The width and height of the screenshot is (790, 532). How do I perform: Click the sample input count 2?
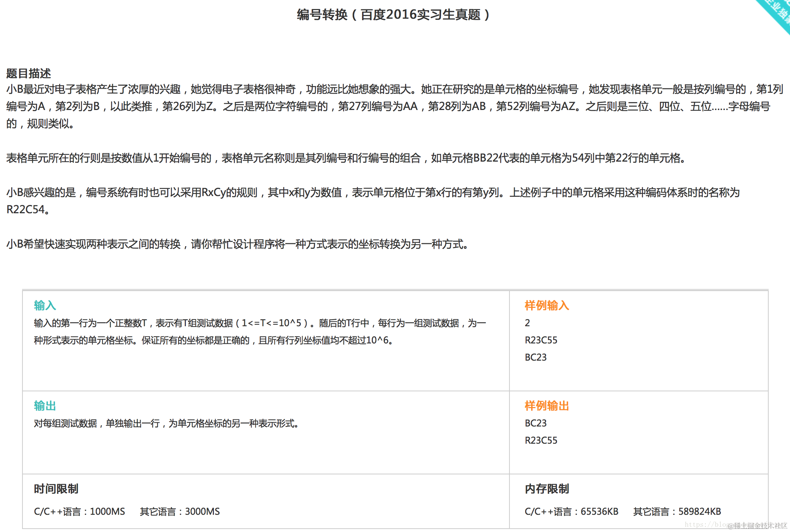[x=527, y=323]
